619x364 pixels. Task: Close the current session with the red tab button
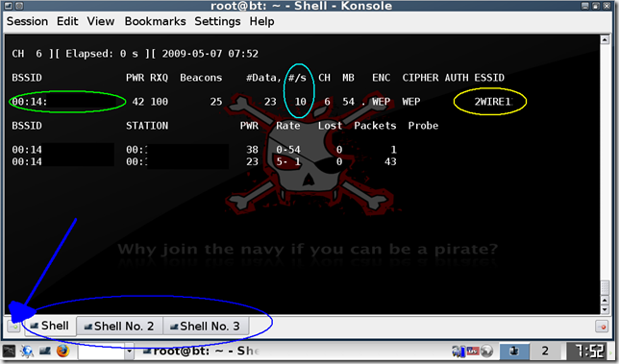[602, 327]
